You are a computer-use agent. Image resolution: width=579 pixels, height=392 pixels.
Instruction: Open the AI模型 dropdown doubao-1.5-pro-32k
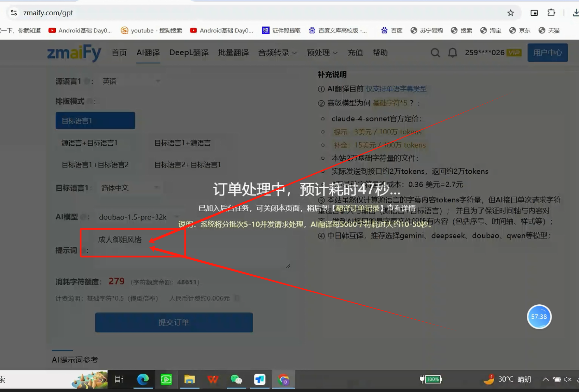tap(138, 217)
